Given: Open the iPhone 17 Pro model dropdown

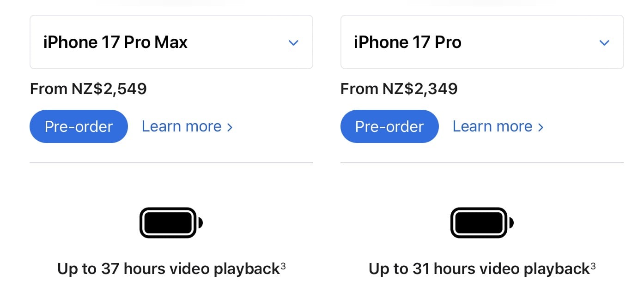Looking at the screenshot, I should click(482, 42).
